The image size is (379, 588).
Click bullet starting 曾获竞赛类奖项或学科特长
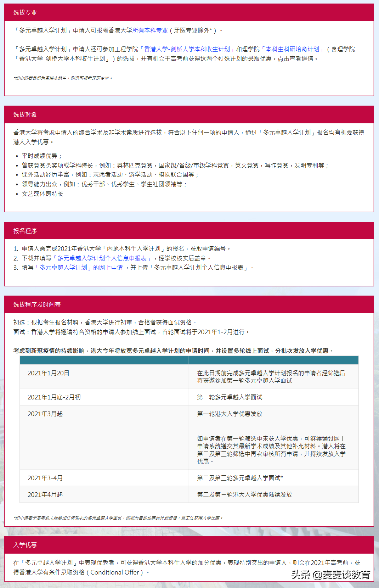click(x=175, y=166)
